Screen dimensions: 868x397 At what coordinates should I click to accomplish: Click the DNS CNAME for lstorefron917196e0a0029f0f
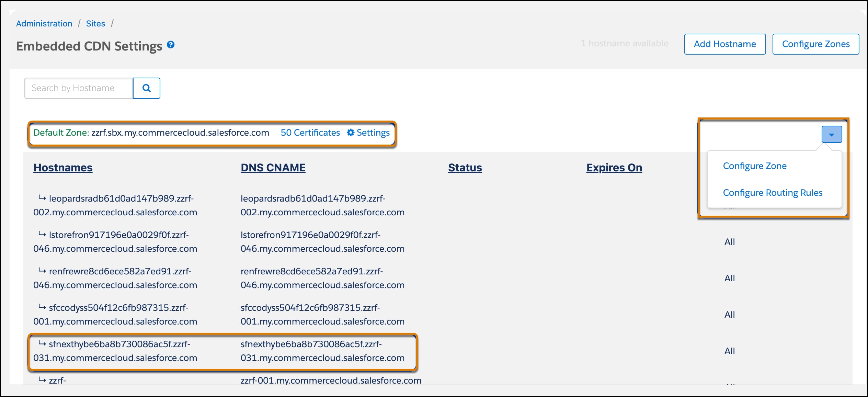coord(322,242)
